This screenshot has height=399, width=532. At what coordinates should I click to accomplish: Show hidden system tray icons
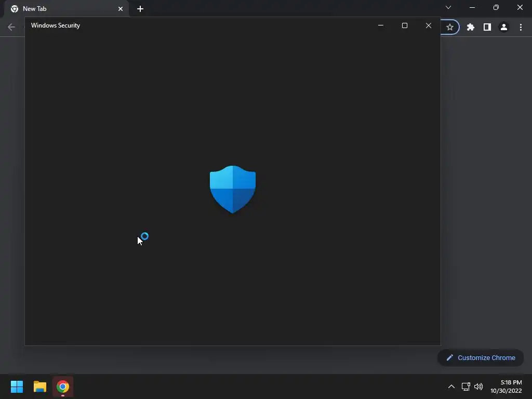click(x=451, y=387)
